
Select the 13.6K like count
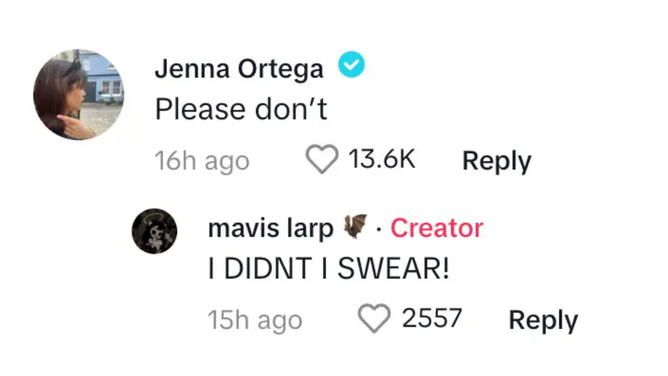[382, 159]
